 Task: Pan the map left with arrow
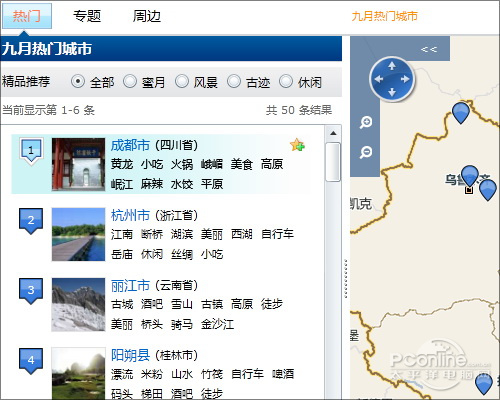(378, 79)
